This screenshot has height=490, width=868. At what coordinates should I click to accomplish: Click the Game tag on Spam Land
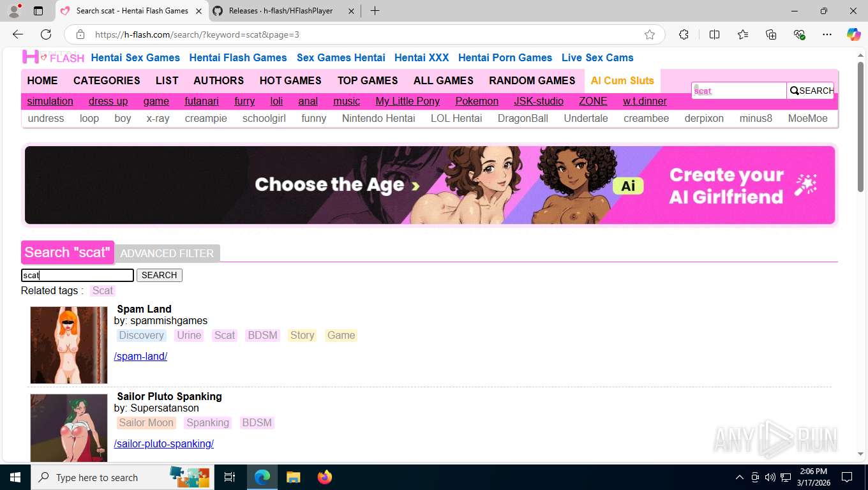point(341,335)
